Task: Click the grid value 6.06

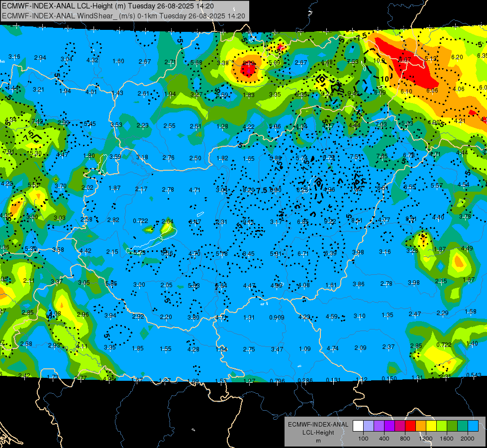Action: tap(432, 91)
